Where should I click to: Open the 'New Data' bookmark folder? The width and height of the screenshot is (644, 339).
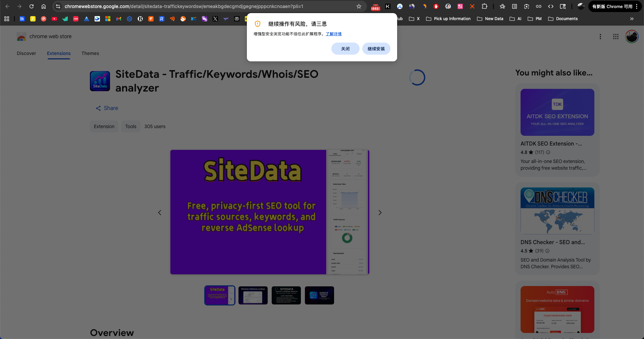490,19
